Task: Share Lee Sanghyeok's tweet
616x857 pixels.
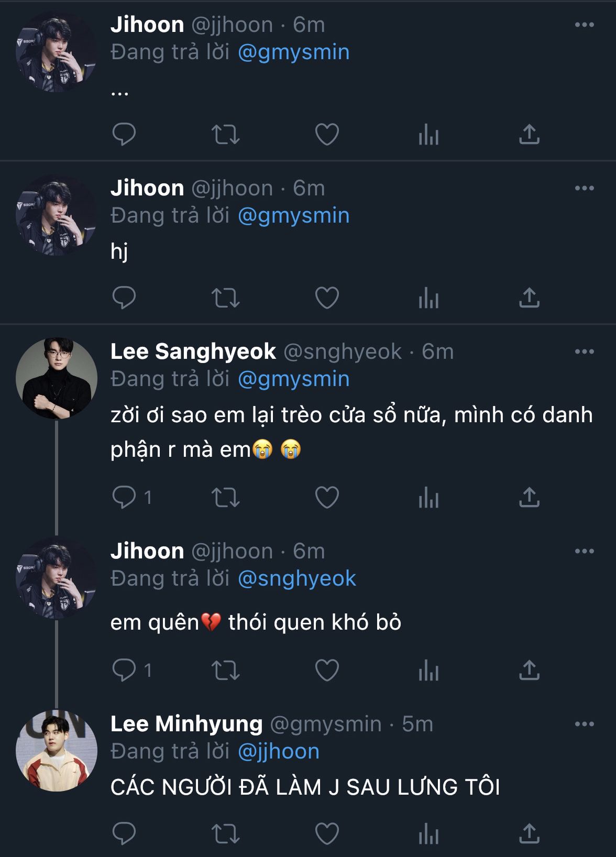Action: click(x=529, y=497)
